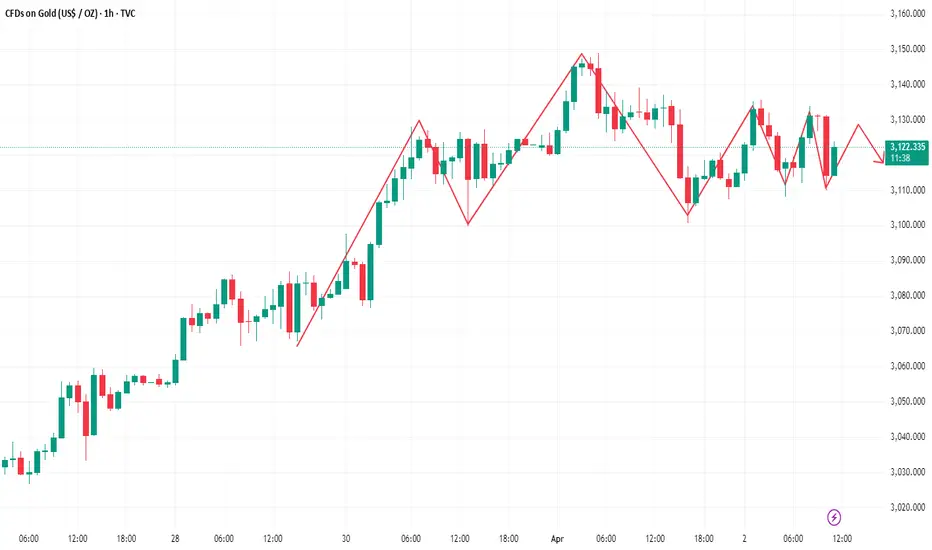Click the 3,160.000 price axis label

click(908, 14)
